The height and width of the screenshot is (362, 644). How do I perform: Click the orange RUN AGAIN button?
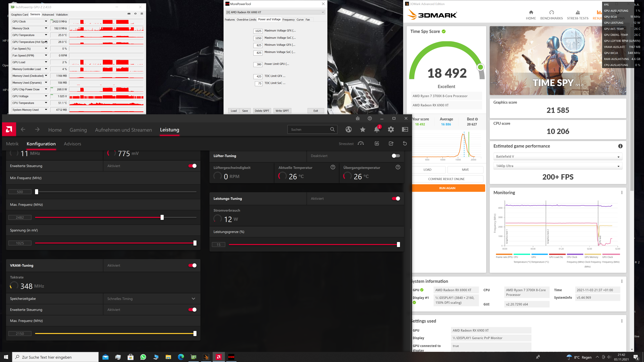click(x=447, y=188)
